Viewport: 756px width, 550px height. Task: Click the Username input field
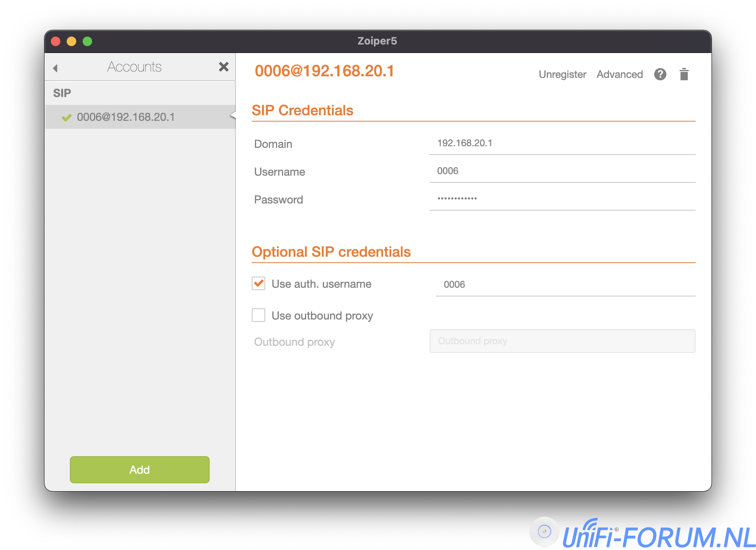click(562, 171)
